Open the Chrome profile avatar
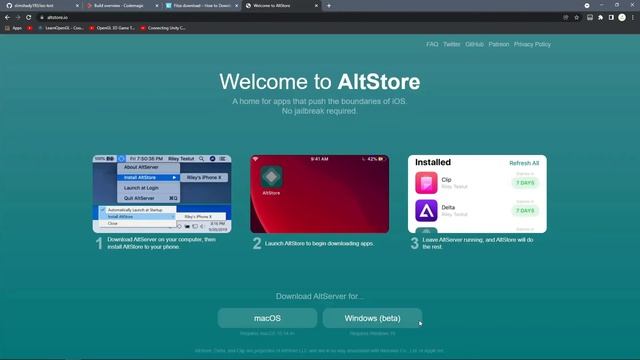 pos(622,17)
